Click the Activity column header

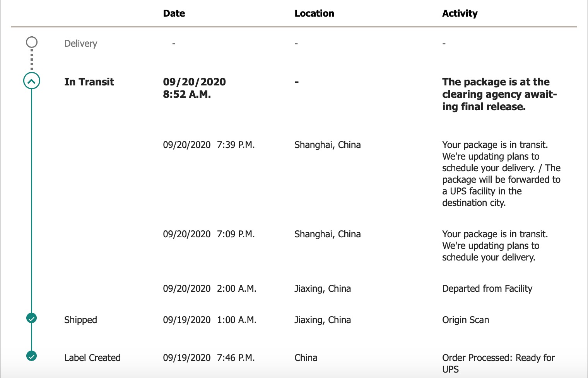[460, 14]
